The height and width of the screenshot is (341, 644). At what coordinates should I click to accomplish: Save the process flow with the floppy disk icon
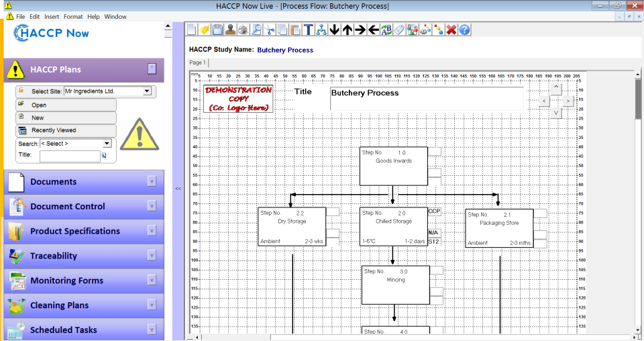click(217, 30)
